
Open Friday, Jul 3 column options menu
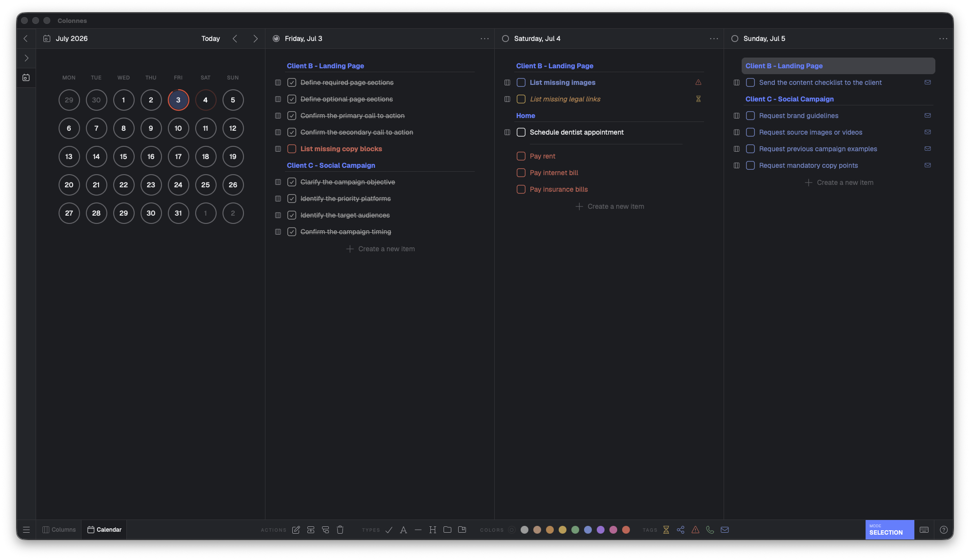[x=485, y=39]
